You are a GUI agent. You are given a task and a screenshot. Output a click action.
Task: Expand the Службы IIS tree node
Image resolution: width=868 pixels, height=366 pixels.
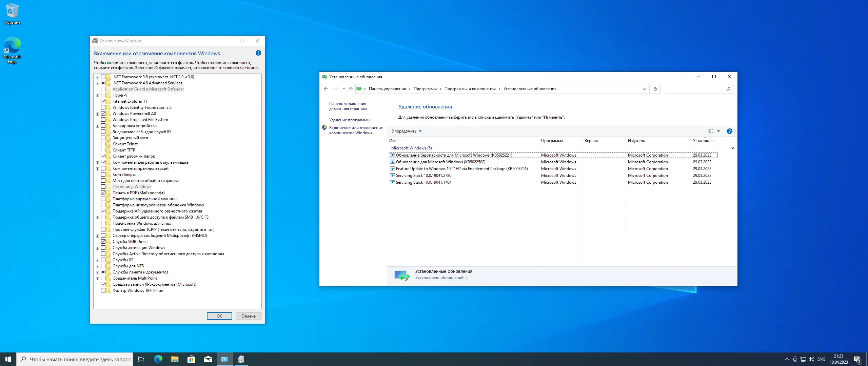click(x=98, y=260)
